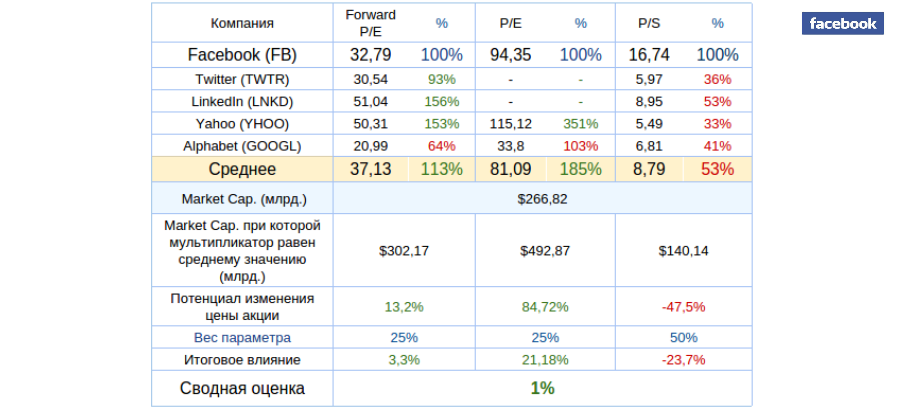Click the $266,82 market cap value

tap(542, 199)
